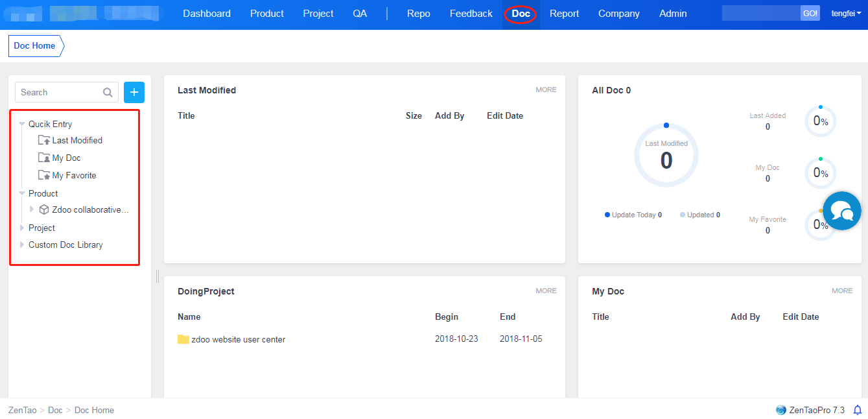Click the search magnifier icon
Image resolution: width=868 pixels, height=419 pixels.
[x=108, y=93]
